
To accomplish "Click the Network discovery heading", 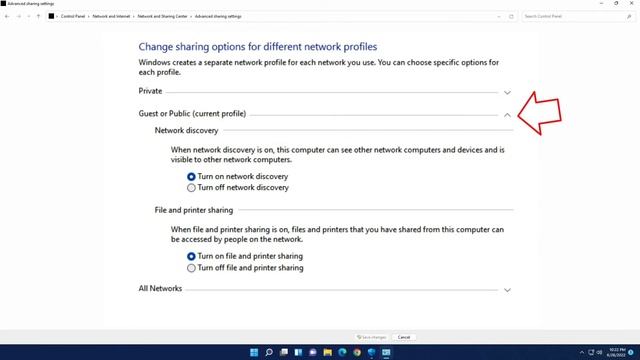I will [x=186, y=131].
